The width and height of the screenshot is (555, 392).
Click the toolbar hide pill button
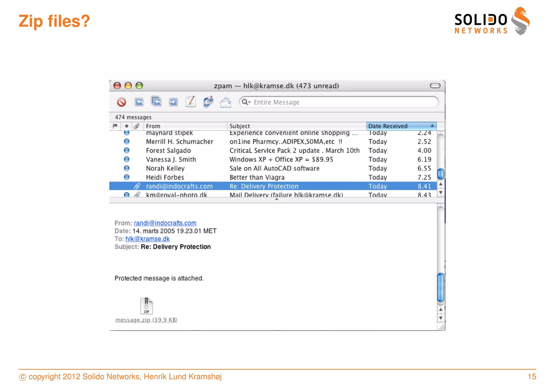(x=435, y=86)
